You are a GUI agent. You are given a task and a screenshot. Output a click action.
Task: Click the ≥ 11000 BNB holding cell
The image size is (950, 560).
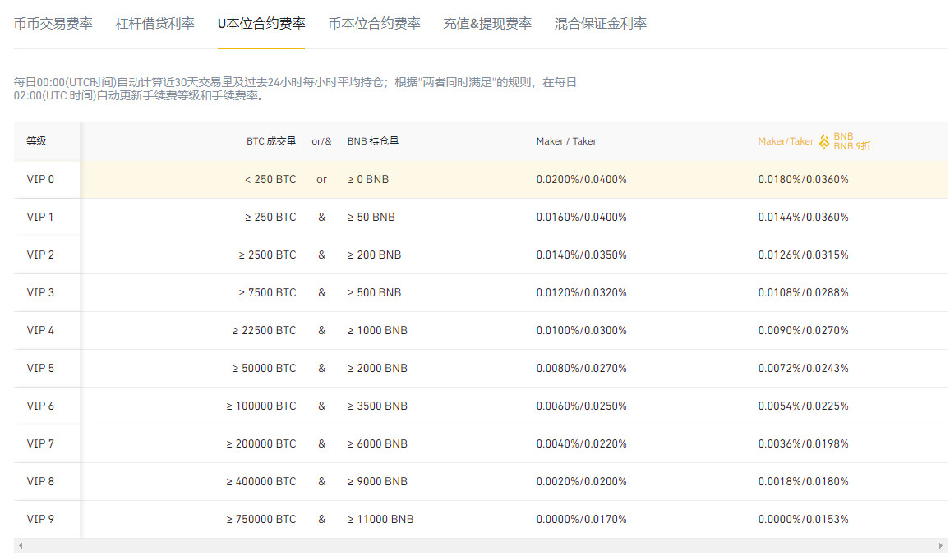pyautogui.click(x=380, y=519)
